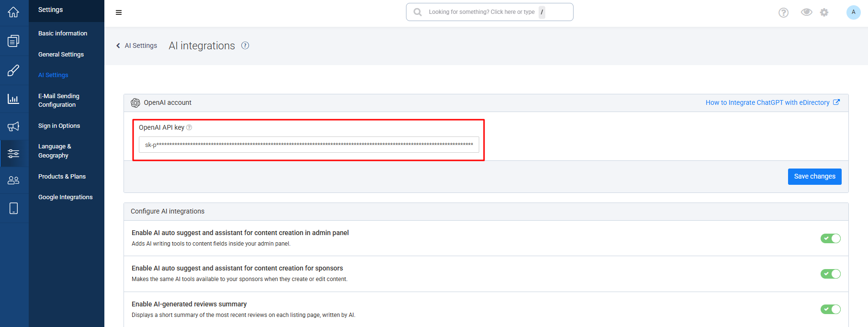
Task: Select the Settings sliders icon in sidebar
Action: click(13, 154)
